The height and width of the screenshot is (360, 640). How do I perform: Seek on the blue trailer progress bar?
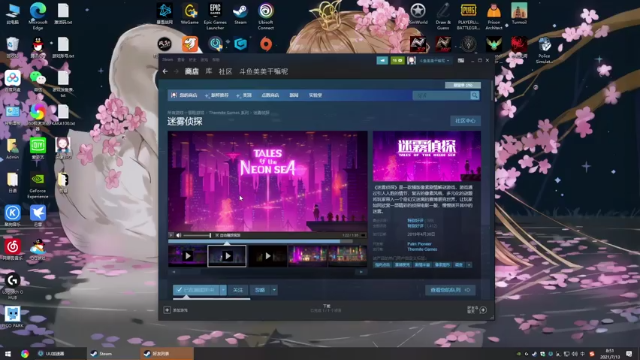point(260,241)
